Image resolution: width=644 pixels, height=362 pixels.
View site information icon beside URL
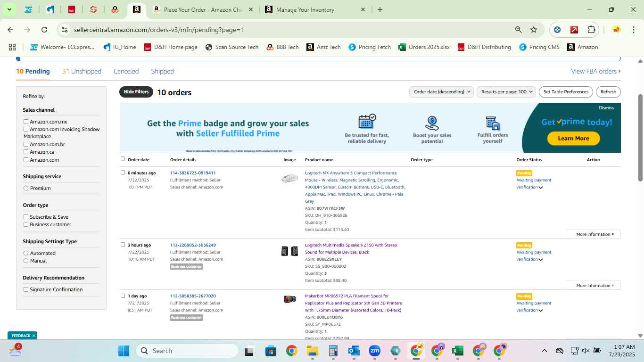[65, 30]
